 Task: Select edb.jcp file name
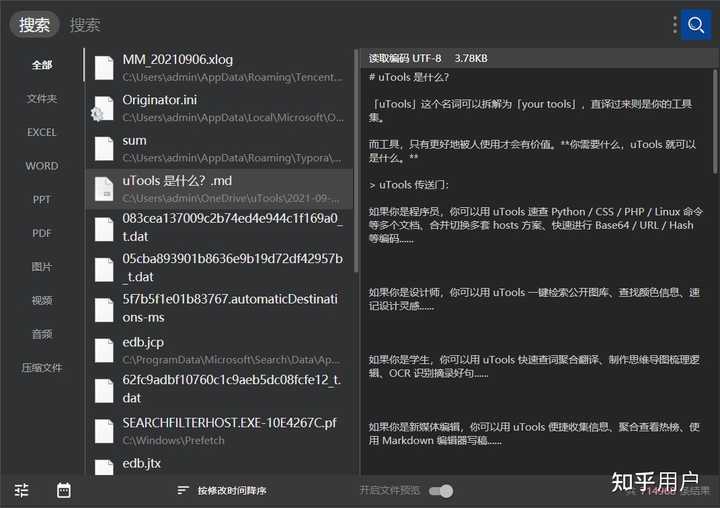tap(143, 343)
